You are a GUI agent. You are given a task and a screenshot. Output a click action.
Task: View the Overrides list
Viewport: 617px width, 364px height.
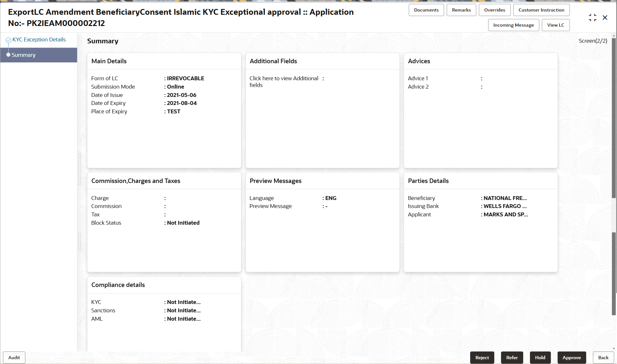tap(495, 10)
